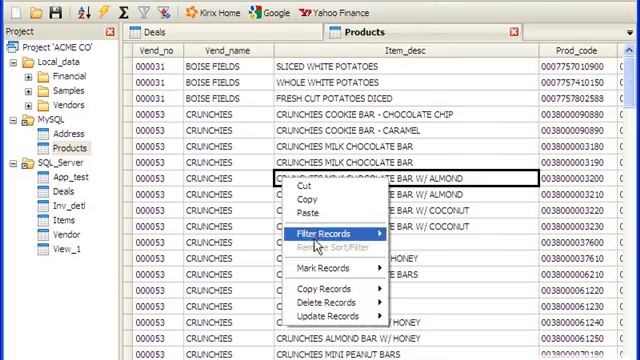
Task: Click the Vend_no column header
Action: click(158, 51)
